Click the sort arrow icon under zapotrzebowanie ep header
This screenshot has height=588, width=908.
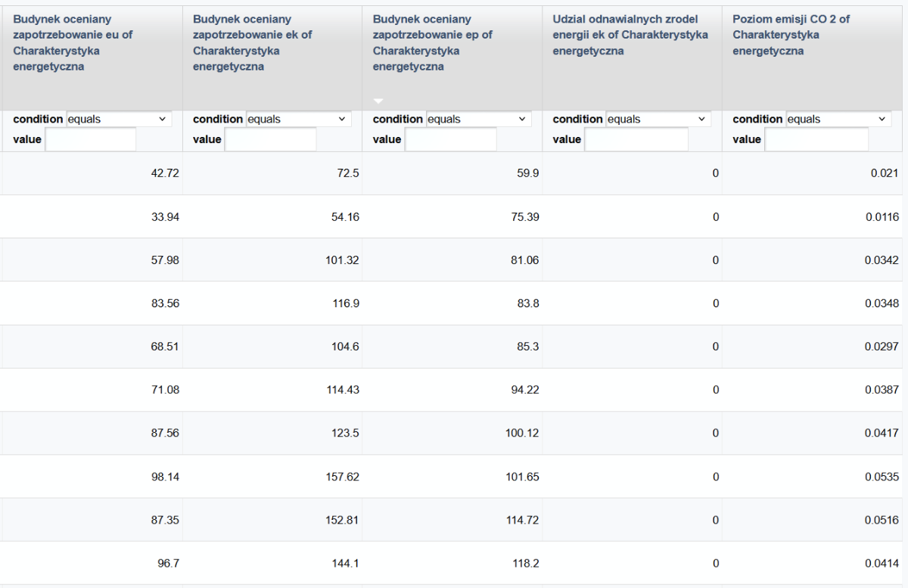(x=379, y=101)
